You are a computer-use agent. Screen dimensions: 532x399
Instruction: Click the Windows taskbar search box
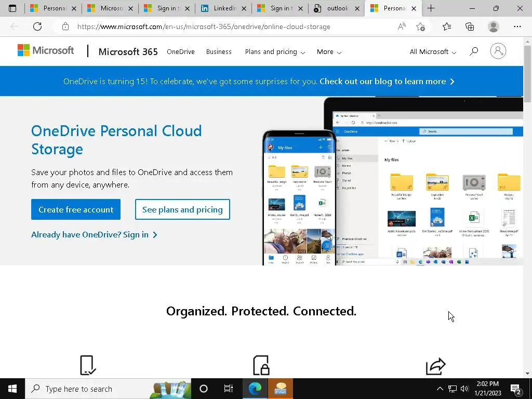pyautogui.click(x=108, y=389)
